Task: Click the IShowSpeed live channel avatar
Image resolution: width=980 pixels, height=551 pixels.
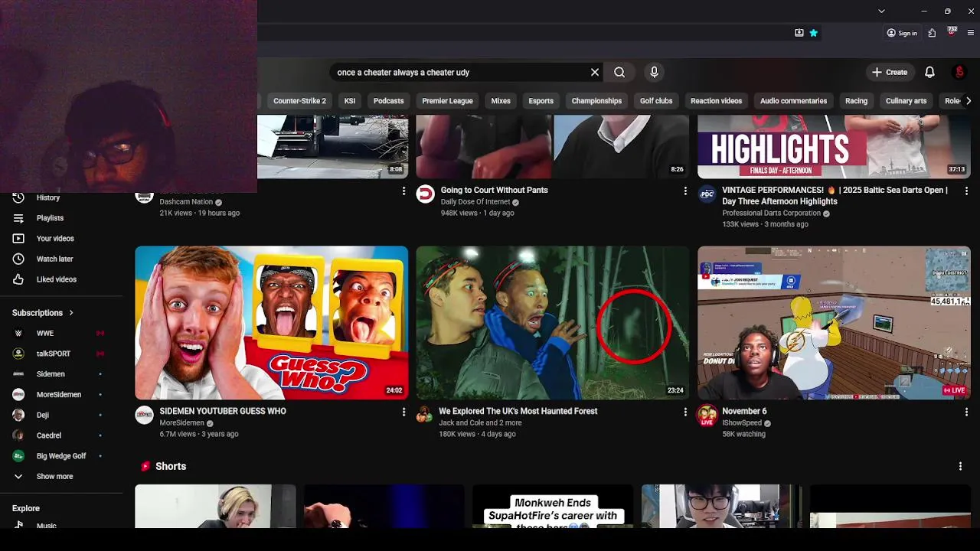Action: [x=707, y=415]
